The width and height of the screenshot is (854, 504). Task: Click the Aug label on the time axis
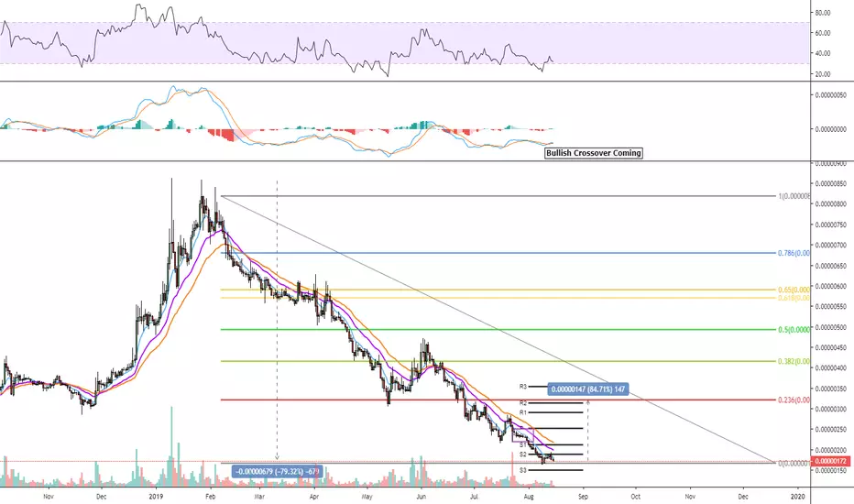[529, 497]
